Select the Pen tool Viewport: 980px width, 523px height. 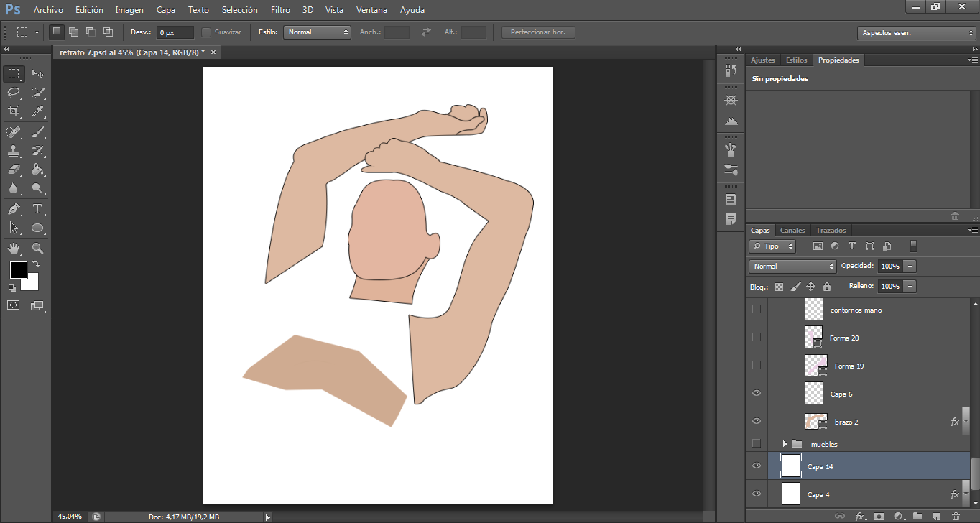tap(14, 209)
